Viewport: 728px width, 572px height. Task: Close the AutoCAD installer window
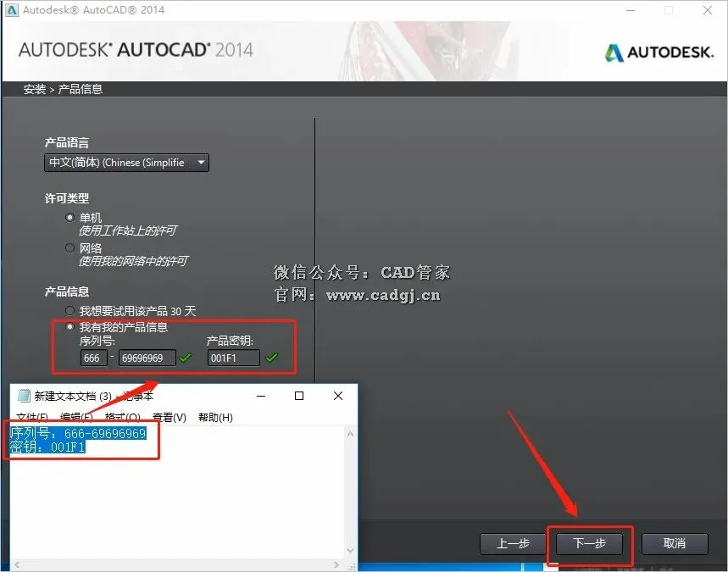coord(708,10)
